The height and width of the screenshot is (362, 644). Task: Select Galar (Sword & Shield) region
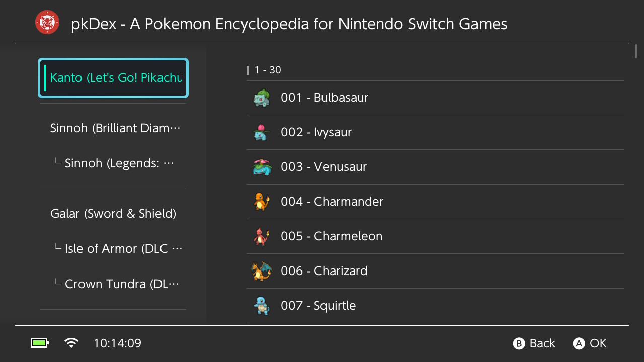pos(113,214)
